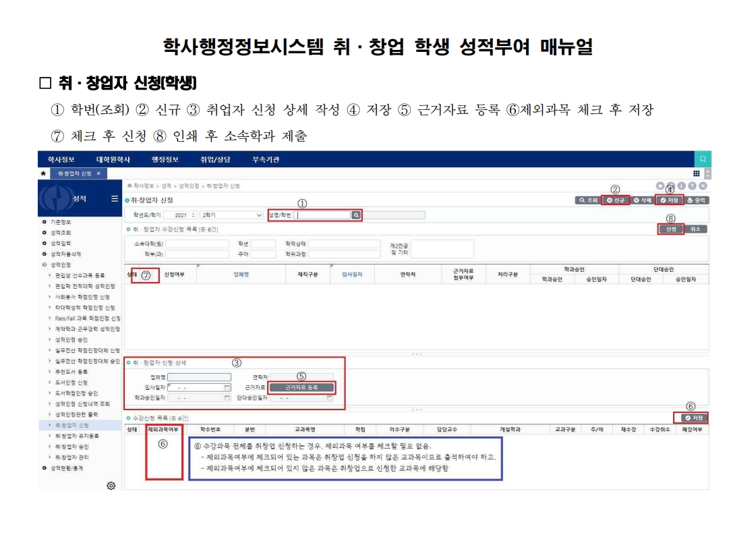Click the search magnifier beside 성명/학번 field
This screenshot has width=756, height=535.
tap(355, 215)
